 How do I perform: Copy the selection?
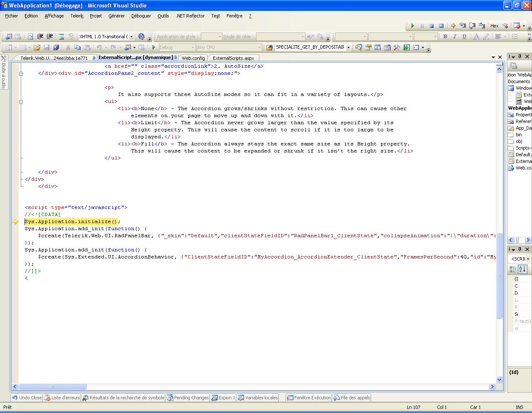(77, 47)
